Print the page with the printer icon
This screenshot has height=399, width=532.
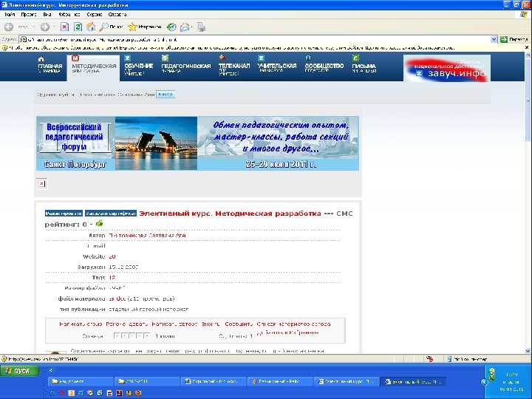(x=202, y=27)
